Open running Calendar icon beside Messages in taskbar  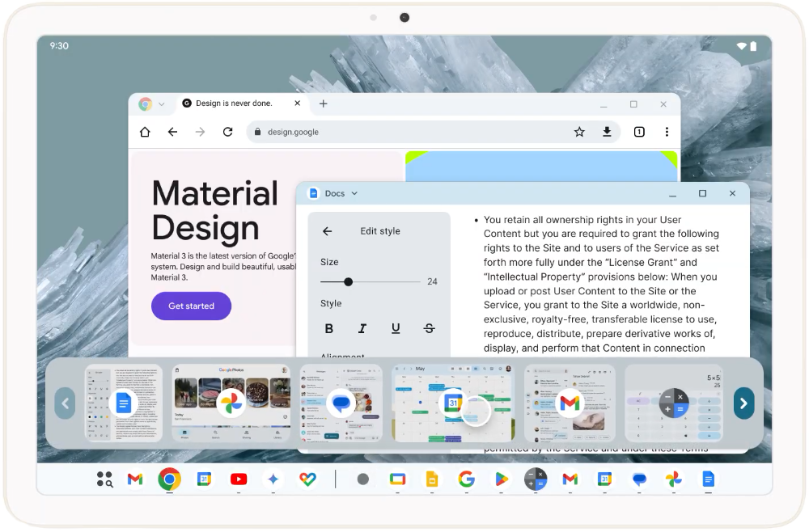(604, 479)
